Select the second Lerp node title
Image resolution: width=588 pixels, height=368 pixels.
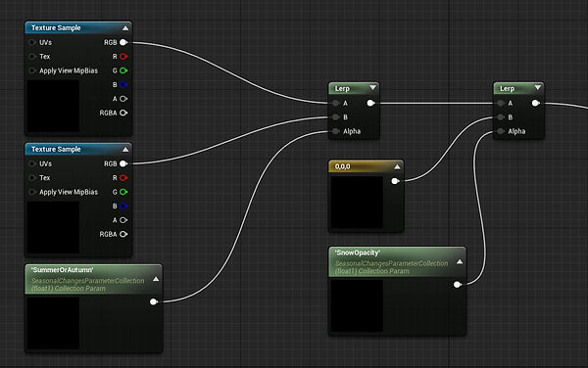507,89
